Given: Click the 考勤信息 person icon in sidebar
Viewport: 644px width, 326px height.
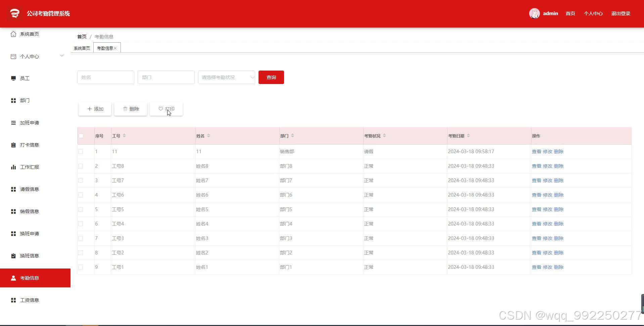Looking at the screenshot, I should (13, 278).
